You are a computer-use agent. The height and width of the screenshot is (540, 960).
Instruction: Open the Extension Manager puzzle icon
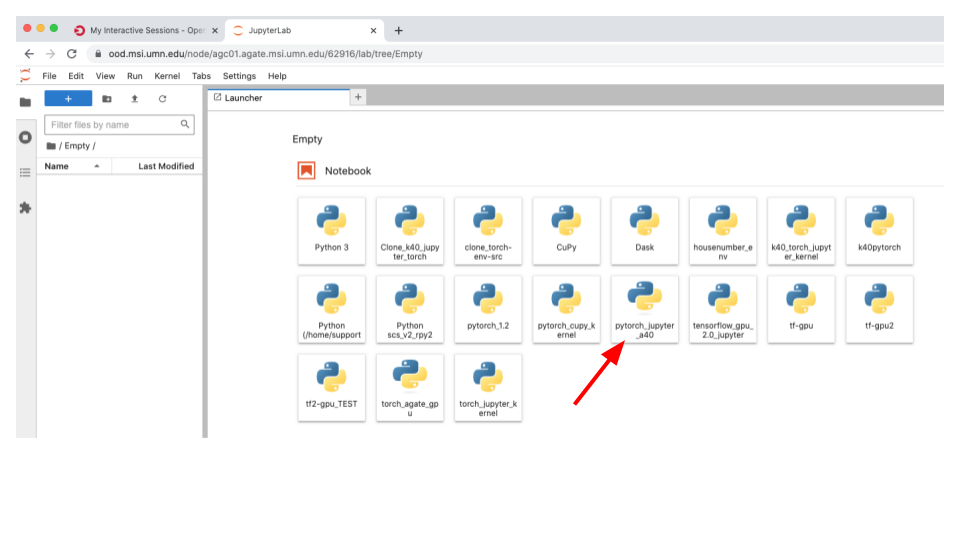coord(25,208)
